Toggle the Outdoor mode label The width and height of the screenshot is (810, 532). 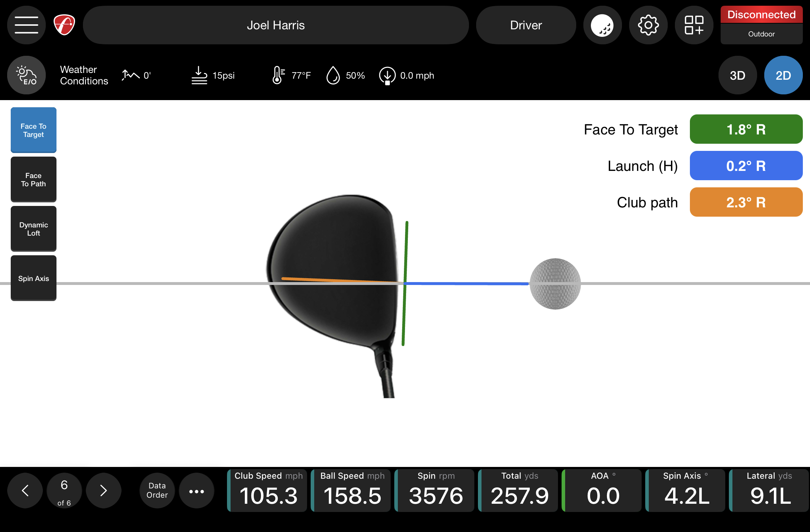[761, 34]
